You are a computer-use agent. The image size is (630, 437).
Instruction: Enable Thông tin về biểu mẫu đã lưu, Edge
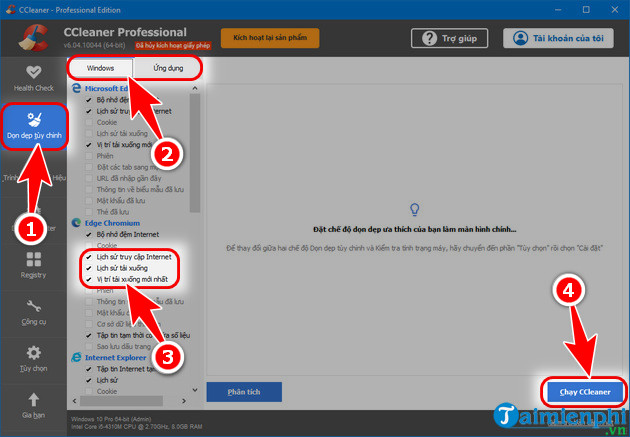[89, 189]
